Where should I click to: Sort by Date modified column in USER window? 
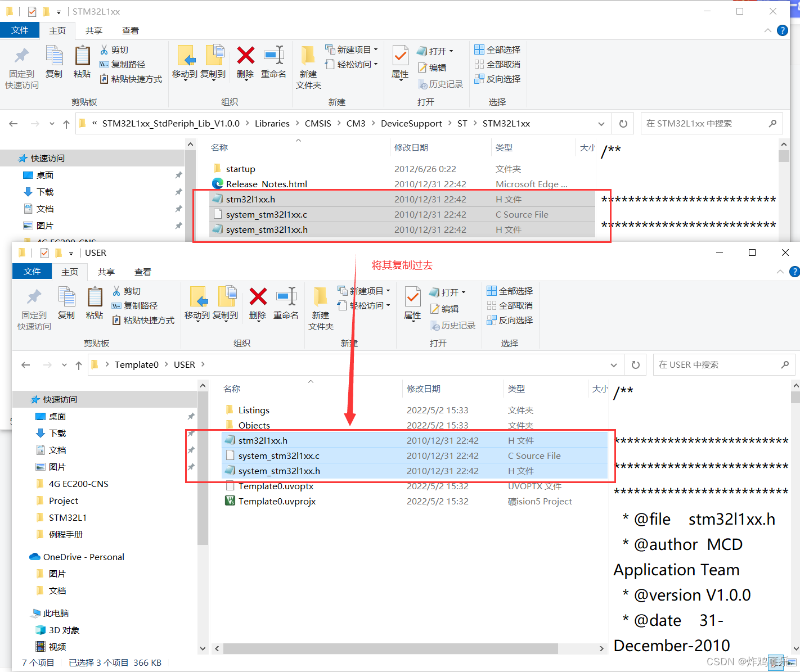point(424,389)
